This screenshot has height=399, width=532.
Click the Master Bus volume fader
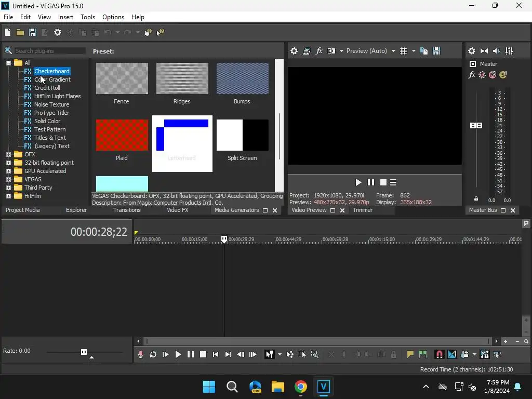tap(476, 126)
